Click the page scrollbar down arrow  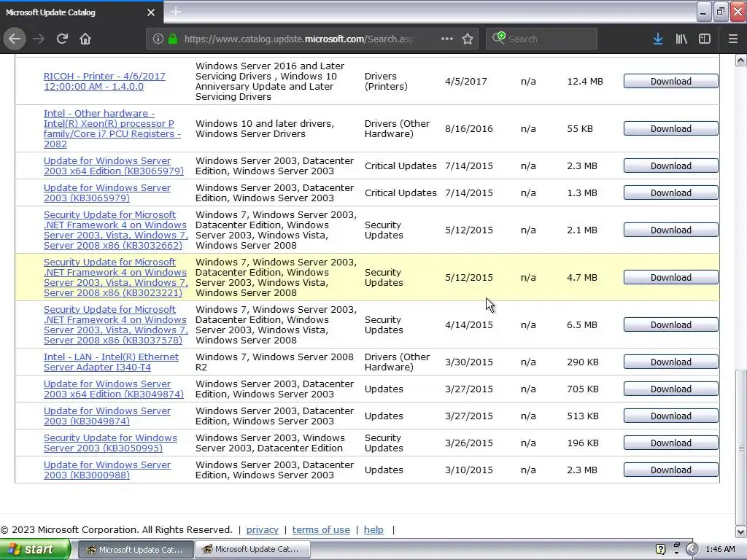click(741, 532)
